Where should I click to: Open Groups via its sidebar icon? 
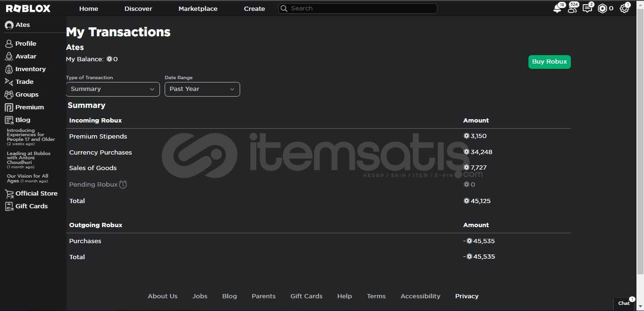[8, 95]
